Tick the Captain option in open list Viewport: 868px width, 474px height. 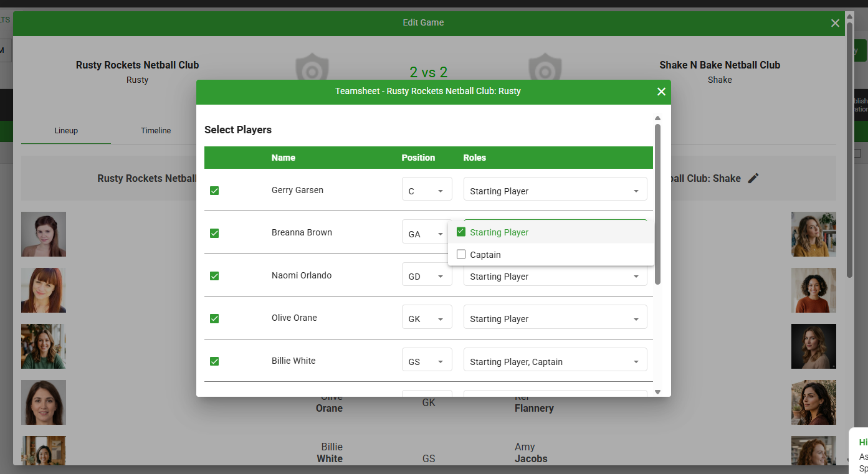[551, 255]
